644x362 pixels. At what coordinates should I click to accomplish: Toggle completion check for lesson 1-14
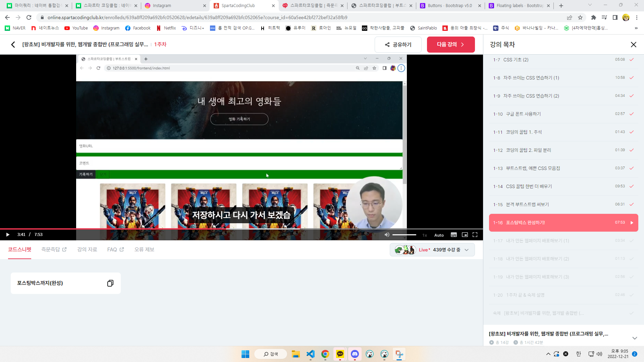631,186
